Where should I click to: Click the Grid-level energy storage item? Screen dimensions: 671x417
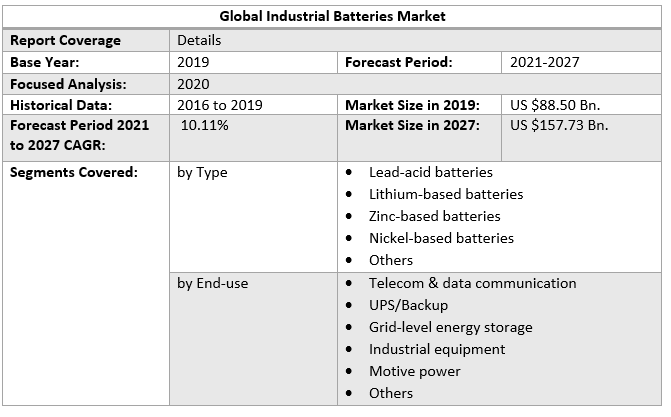(450, 327)
